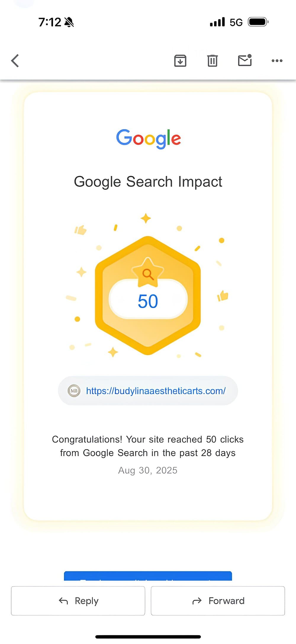Go back using the left chevron

(15, 61)
